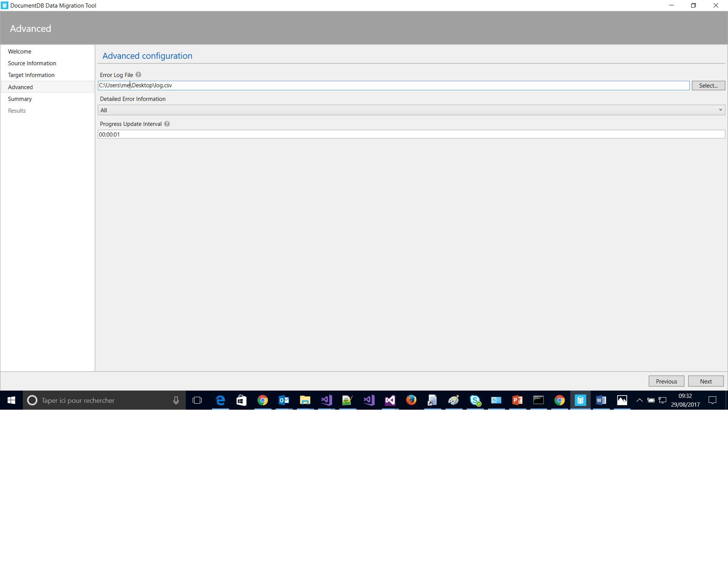
Task: Click the Error Log File help icon
Action: (x=138, y=75)
